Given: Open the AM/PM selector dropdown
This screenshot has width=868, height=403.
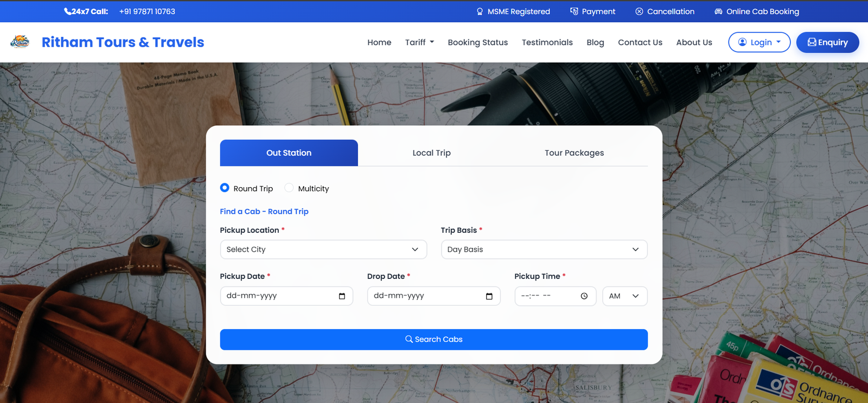Looking at the screenshot, I should 625,296.
